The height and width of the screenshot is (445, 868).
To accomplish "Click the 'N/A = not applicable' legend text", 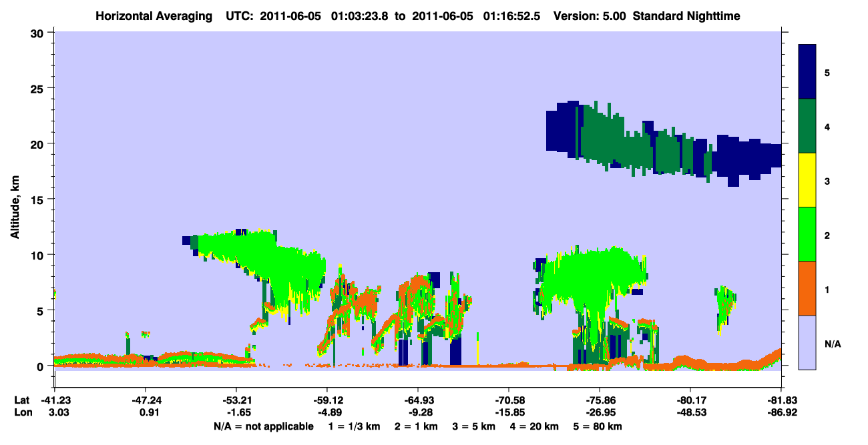I will pyautogui.click(x=264, y=426).
